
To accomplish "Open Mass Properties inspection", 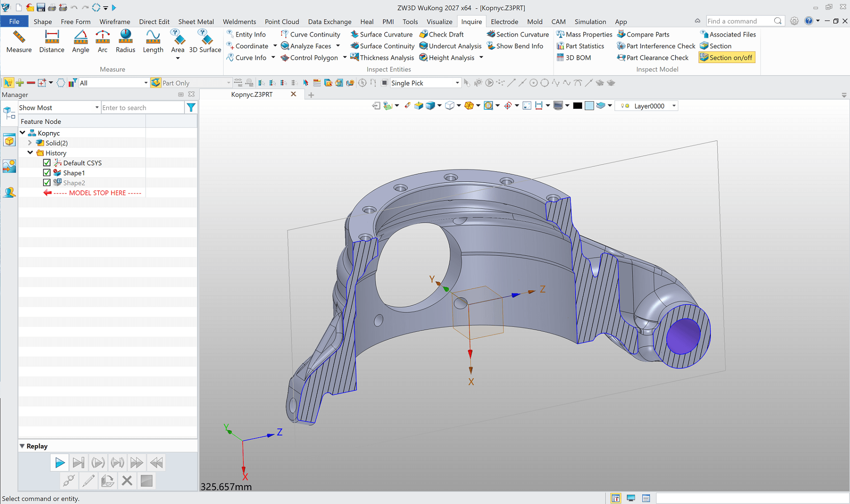I will [584, 34].
